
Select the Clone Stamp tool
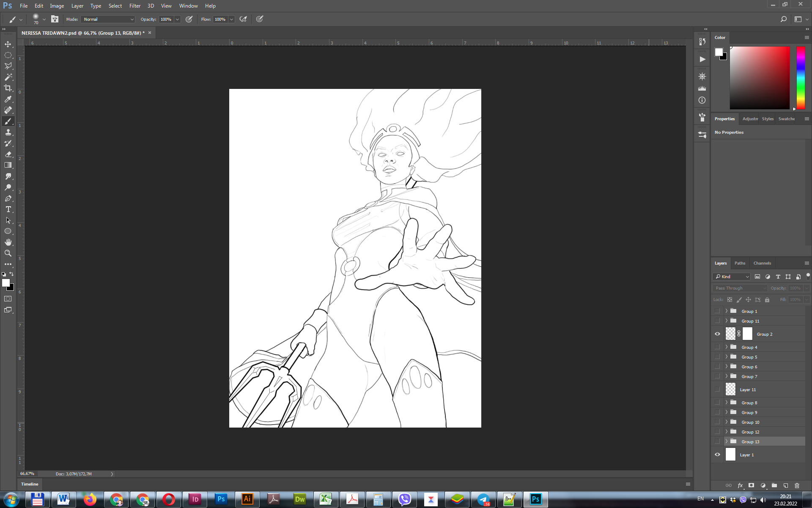click(x=8, y=132)
